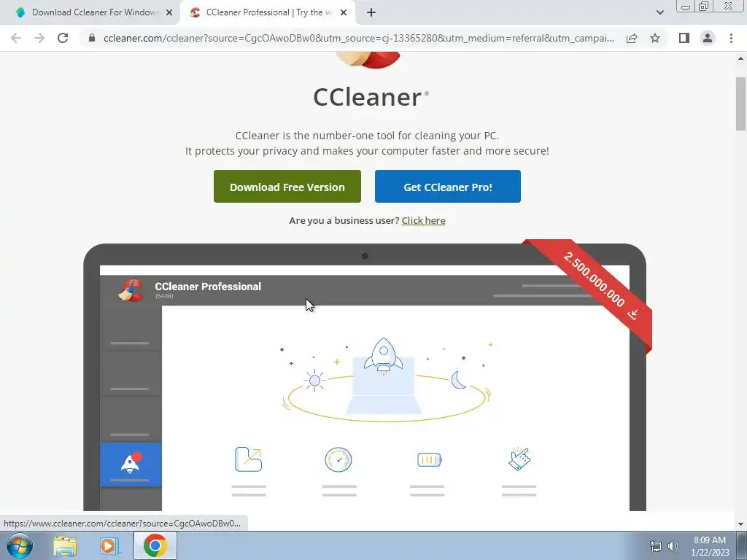This screenshot has width=747, height=560.
Task: Open Windows Explorer from the taskbar
Action: pos(65,546)
